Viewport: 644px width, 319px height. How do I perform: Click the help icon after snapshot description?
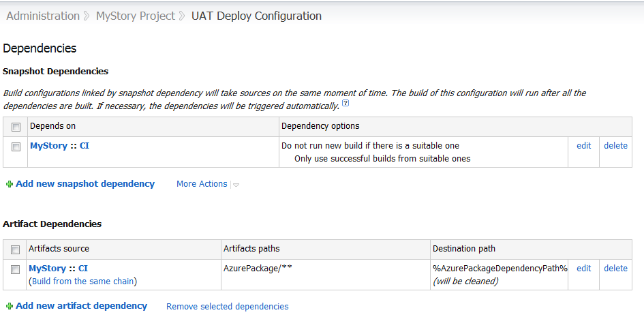(x=346, y=104)
